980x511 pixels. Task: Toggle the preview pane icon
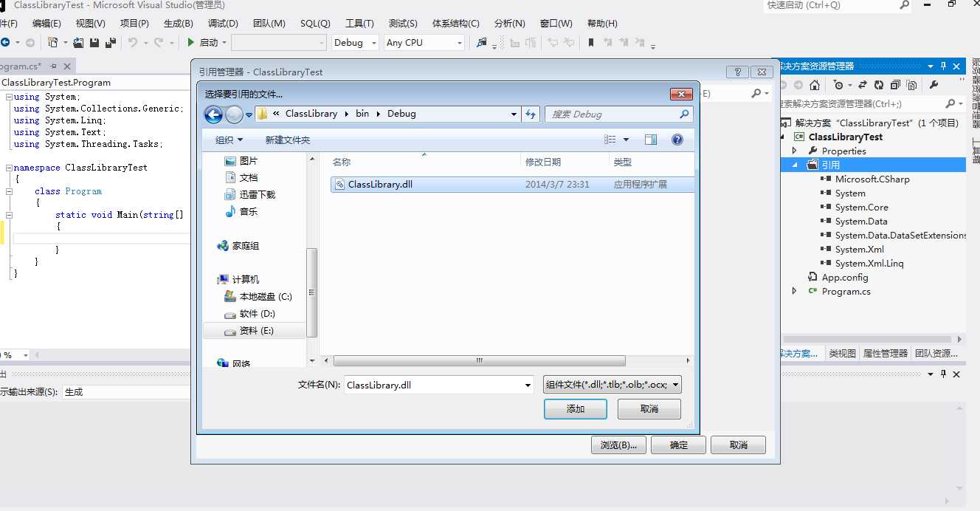pyautogui.click(x=650, y=140)
